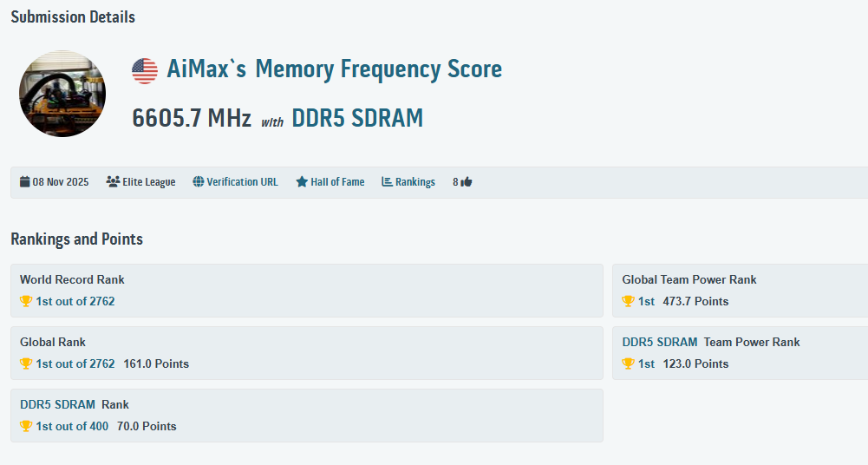Click the thumbs up like icon
This screenshot has width=868, height=465.
pyautogui.click(x=467, y=182)
